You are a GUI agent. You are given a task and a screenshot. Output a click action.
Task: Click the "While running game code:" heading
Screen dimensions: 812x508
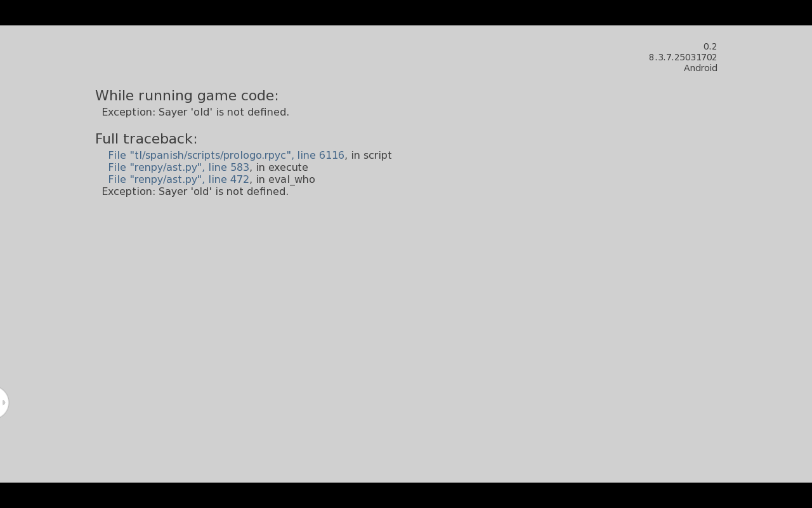187,96
